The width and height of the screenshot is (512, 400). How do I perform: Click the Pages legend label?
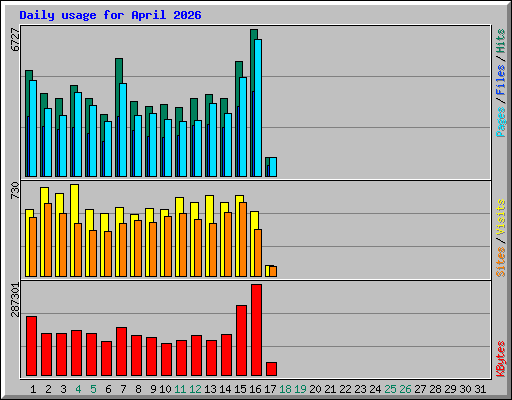pyautogui.click(x=500, y=122)
